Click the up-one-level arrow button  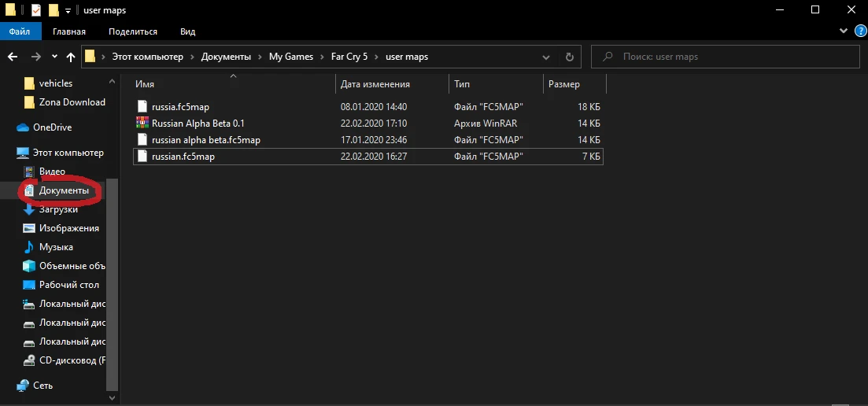tap(72, 57)
